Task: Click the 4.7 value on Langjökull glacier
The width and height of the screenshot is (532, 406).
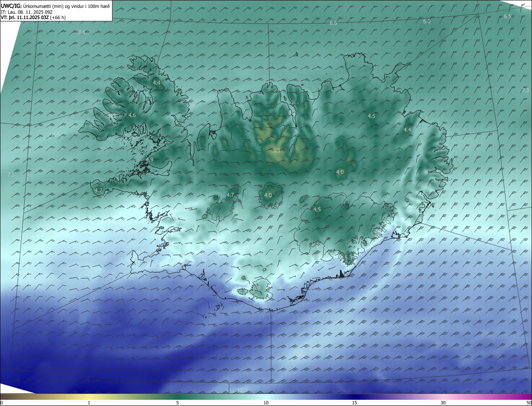Action: click(230, 195)
